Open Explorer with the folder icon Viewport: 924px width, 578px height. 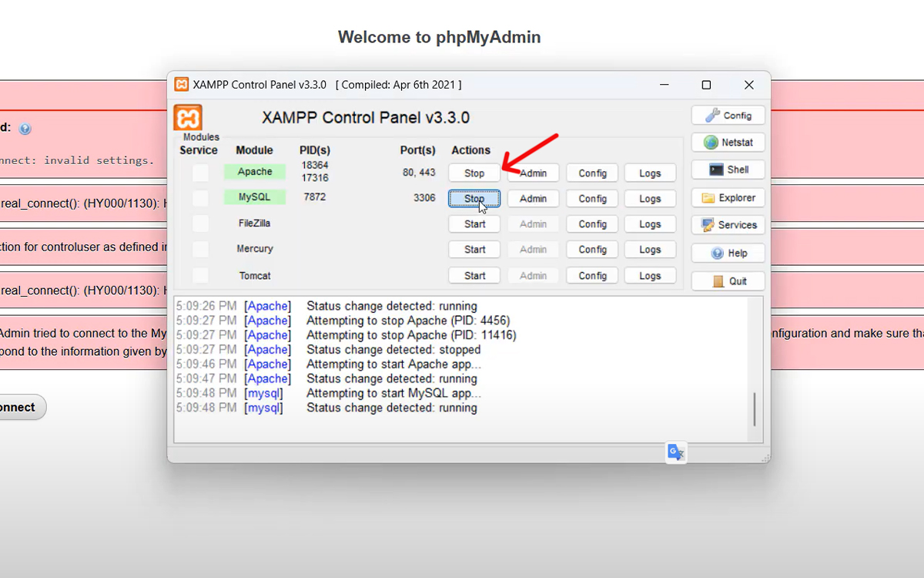click(x=728, y=198)
